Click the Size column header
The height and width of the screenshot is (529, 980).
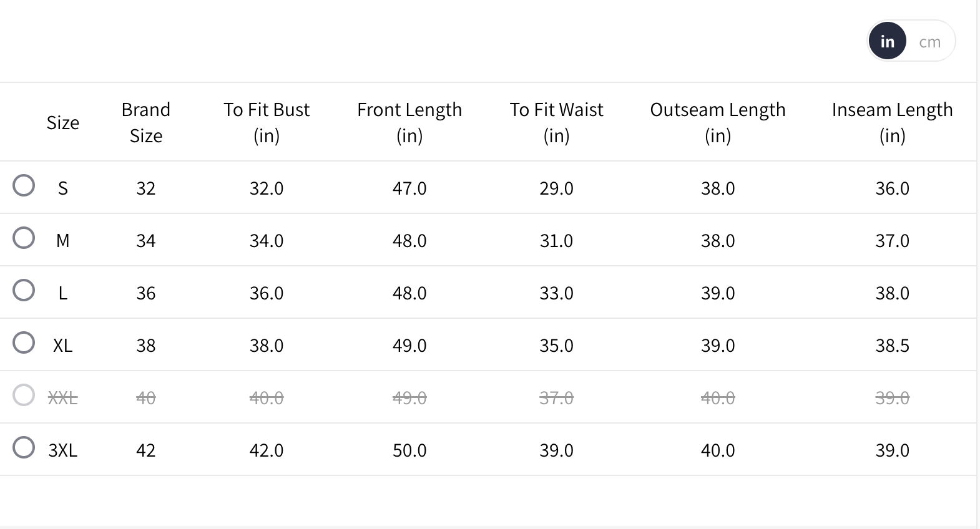[x=63, y=123]
